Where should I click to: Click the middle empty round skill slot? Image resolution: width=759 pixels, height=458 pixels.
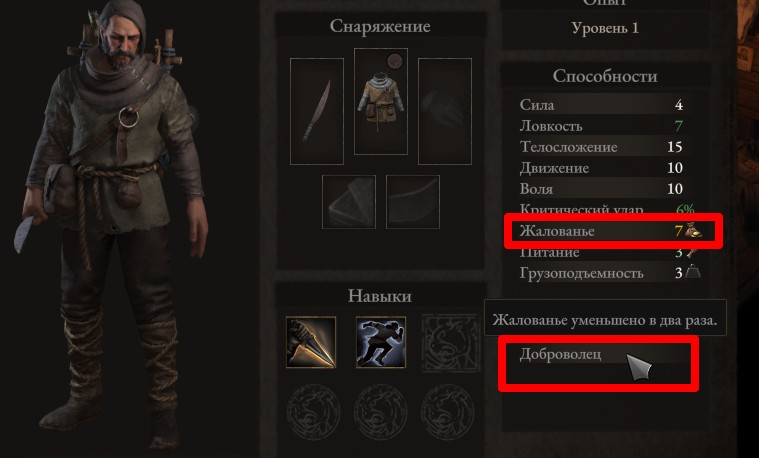[x=381, y=412]
